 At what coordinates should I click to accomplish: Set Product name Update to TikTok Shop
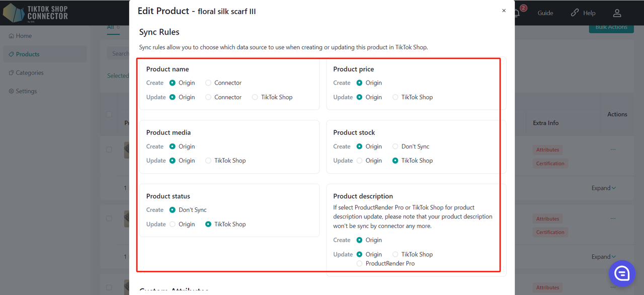[x=255, y=97]
